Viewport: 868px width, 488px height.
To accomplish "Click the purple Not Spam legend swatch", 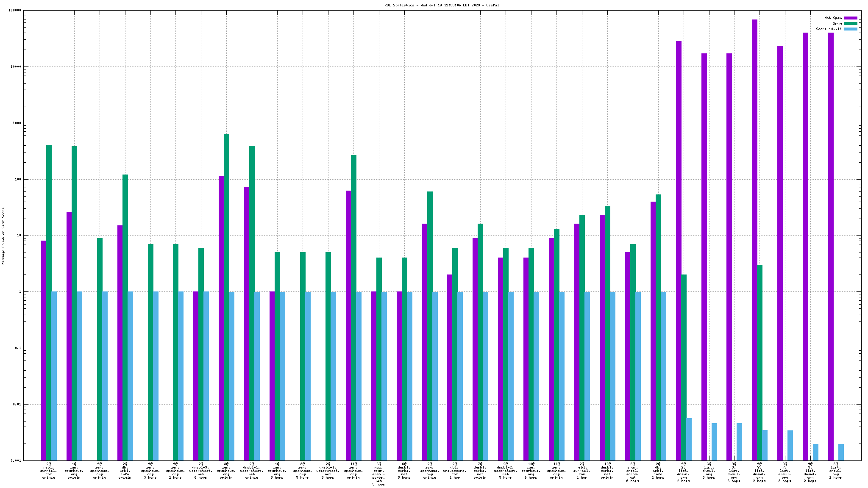I will 850,18.
